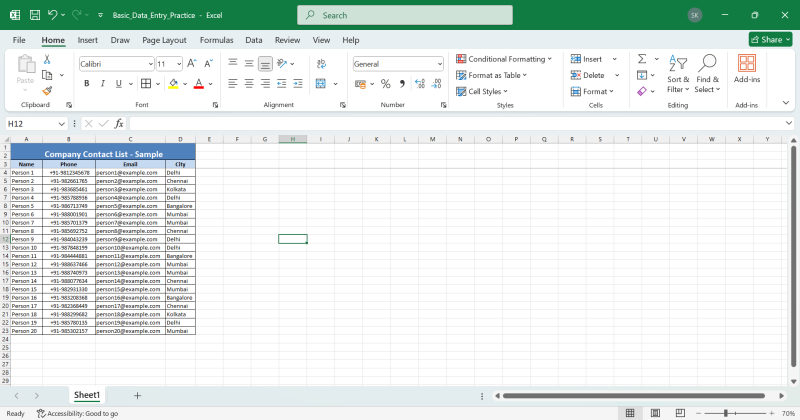Click the Orientation angled text icon

[x=282, y=64]
